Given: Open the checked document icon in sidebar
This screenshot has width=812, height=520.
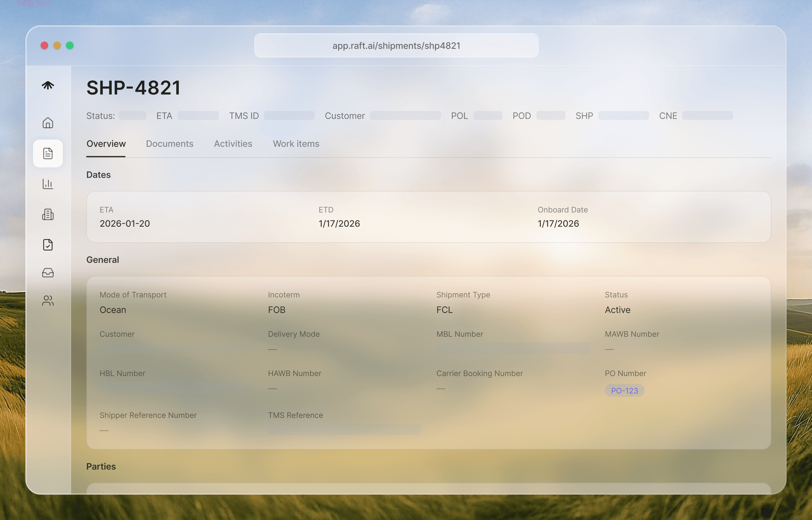Looking at the screenshot, I should point(48,245).
